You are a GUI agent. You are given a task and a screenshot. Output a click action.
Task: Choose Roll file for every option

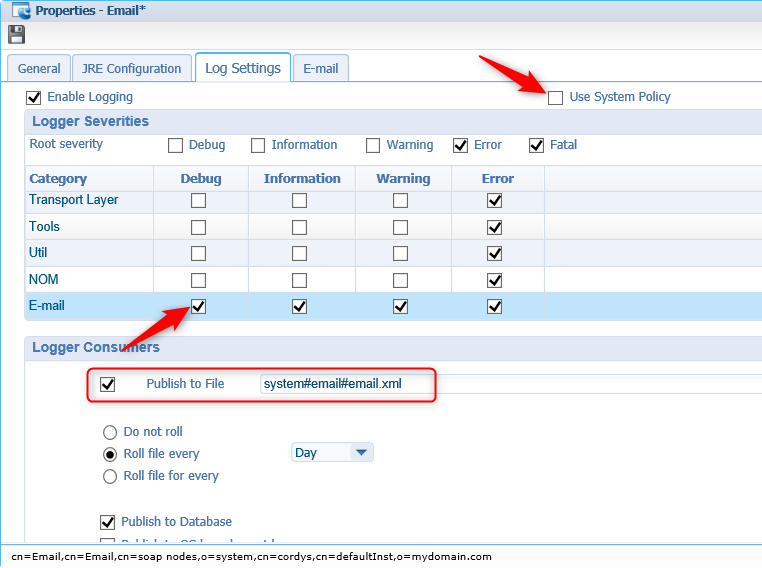pos(110,476)
